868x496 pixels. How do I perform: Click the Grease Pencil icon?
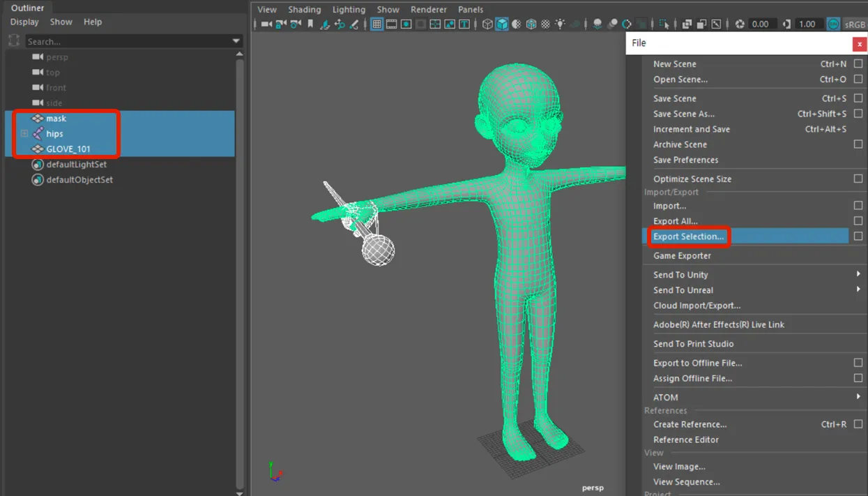(354, 24)
